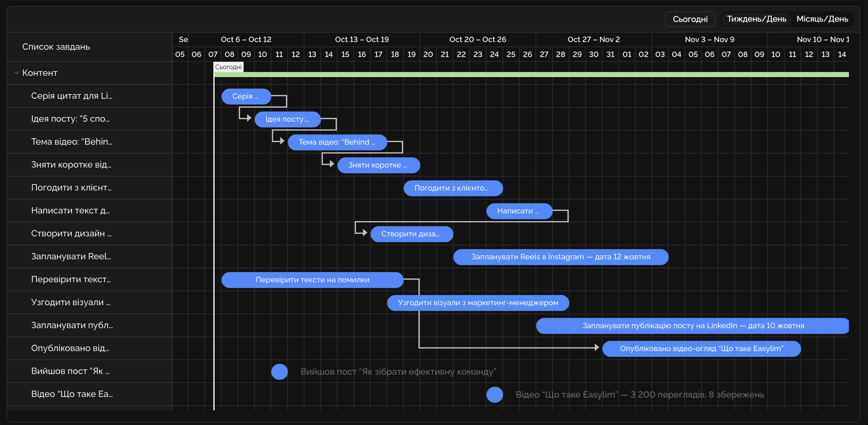Click the milestone circle for Відео Що таке Easylim
Viewport: 868px width, 425px height.
tap(494, 394)
